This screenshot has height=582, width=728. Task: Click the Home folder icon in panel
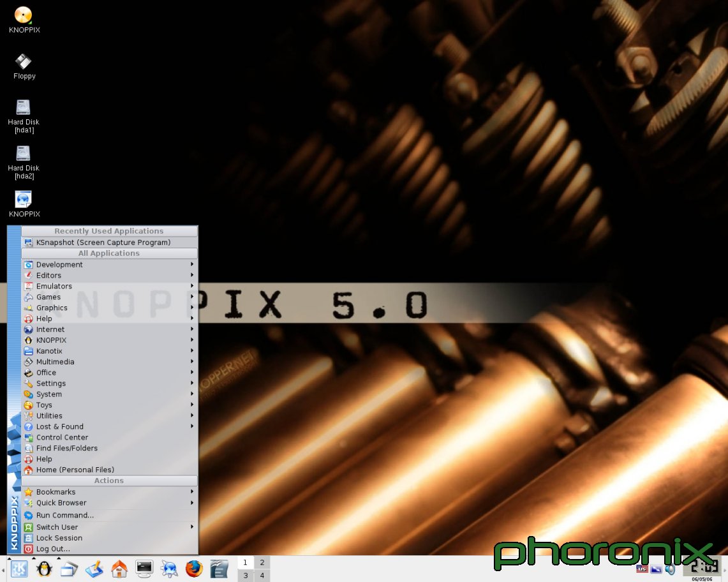[119, 569]
